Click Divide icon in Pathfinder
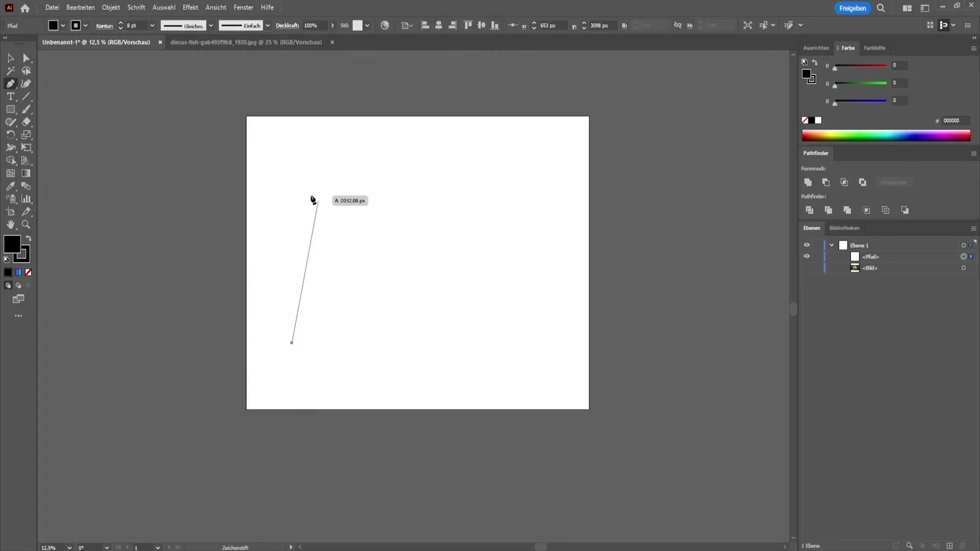 pyautogui.click(x=810, y=210)
